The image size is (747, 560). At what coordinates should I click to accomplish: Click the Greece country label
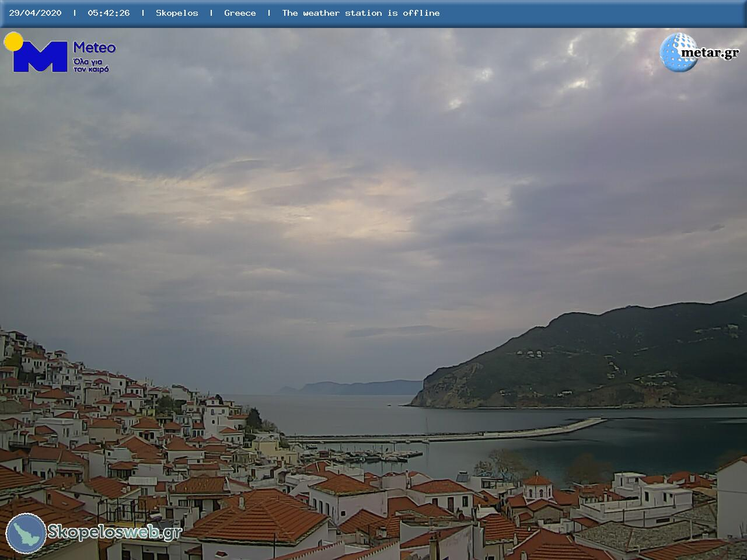[240, 13]
